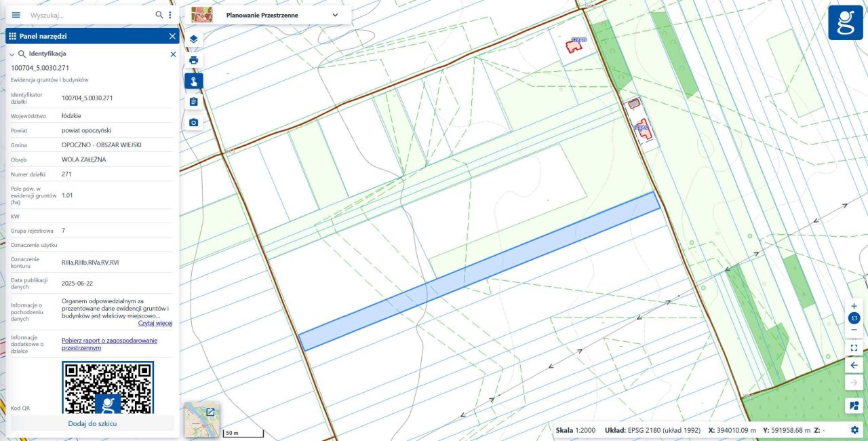868x441 pixels.
Task: Click the Geoportal logo in corner
Action: tap(846, 22)
